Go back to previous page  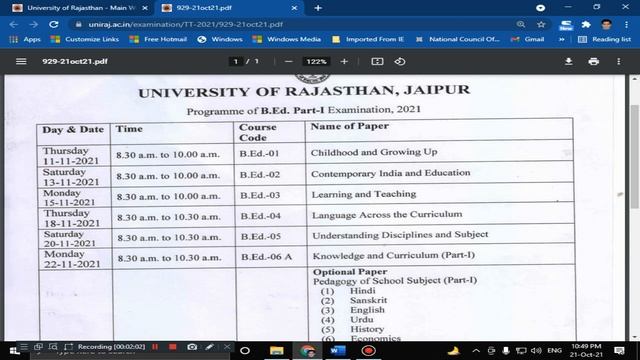pos(13,24)
